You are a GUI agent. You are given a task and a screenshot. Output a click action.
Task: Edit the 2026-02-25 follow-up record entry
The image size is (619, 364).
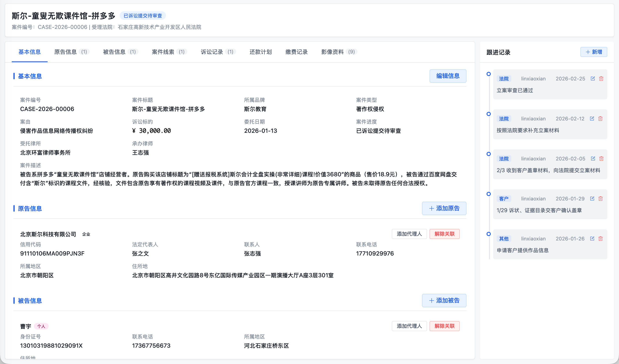[x=593, y=79]
